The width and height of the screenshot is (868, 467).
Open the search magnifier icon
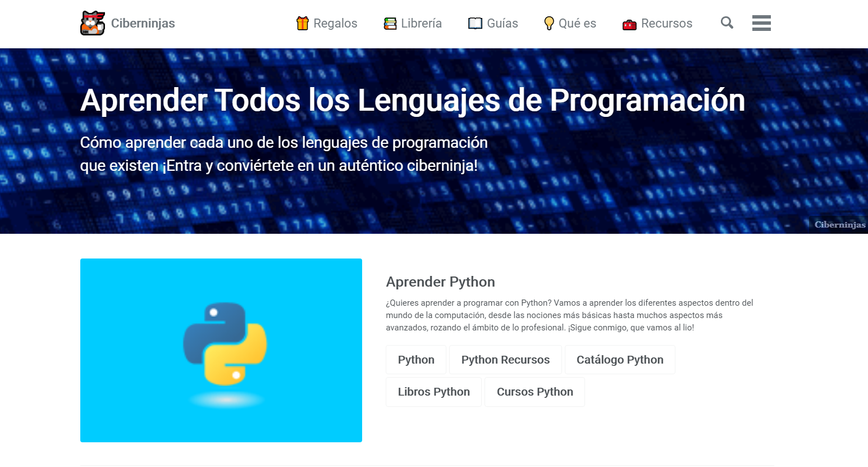(727, 22)
